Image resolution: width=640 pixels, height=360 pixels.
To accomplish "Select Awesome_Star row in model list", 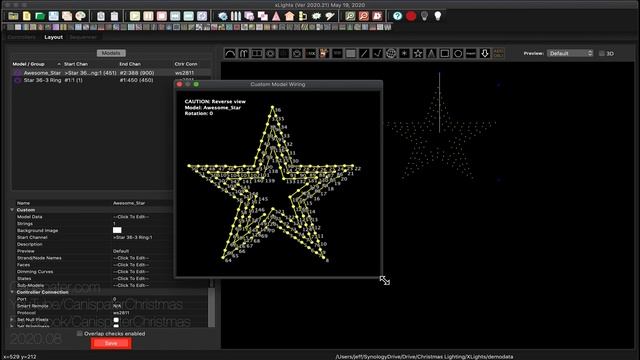I will point(111,73).
